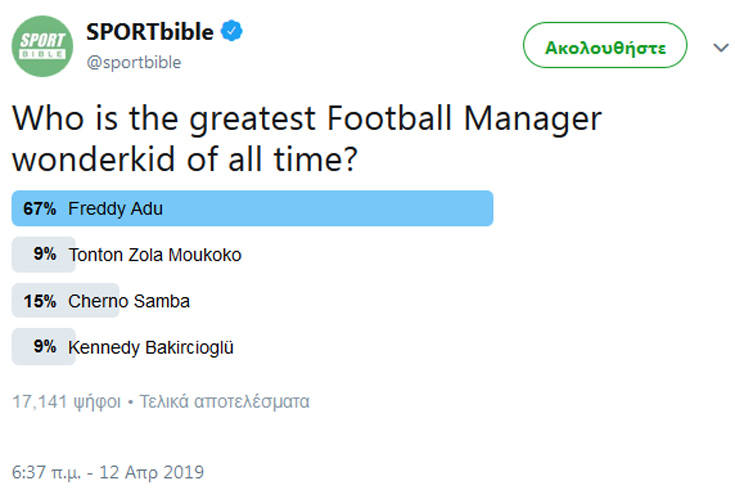Open the @sportbible handle link

point(134,62)
